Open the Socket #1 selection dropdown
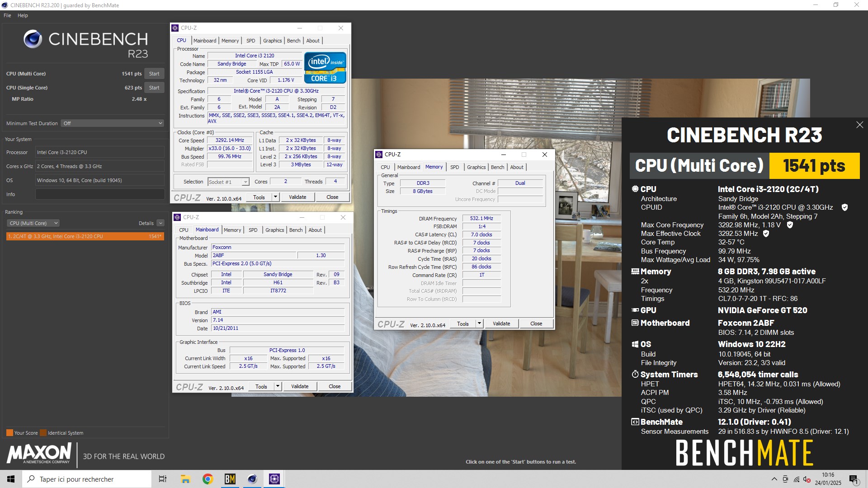 [x=228, y=182]
